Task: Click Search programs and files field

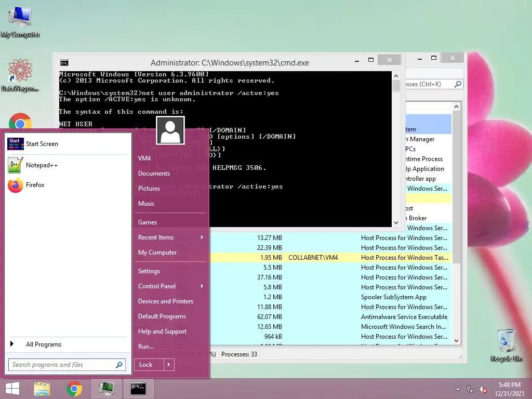Action: pyautogui.click(x=67, y=365)
